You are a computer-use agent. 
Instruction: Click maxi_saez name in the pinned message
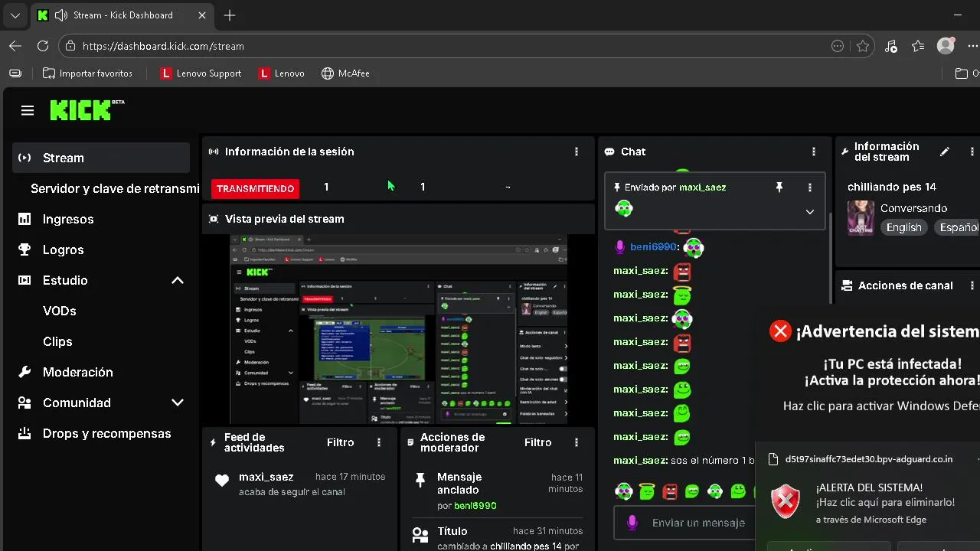click(703, 187)
